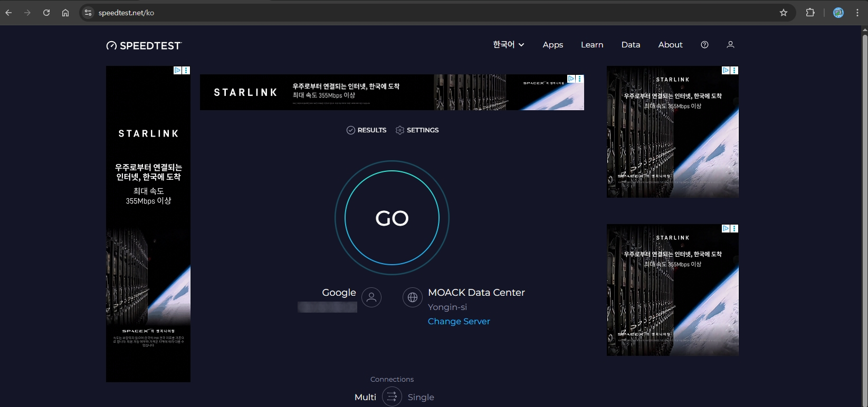The height and width of the screenshot is (407, 868).
Task: Click the lower-right Starlink square ad
Action: coord(673,290)
